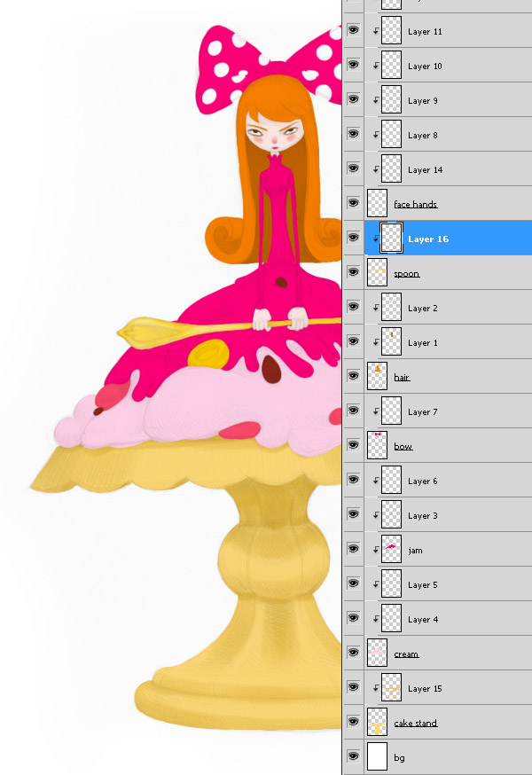Pick the Layer 3 thumbnail
Image resolution: width=532 pixels, height=775 pixels.
coord(392,514)
